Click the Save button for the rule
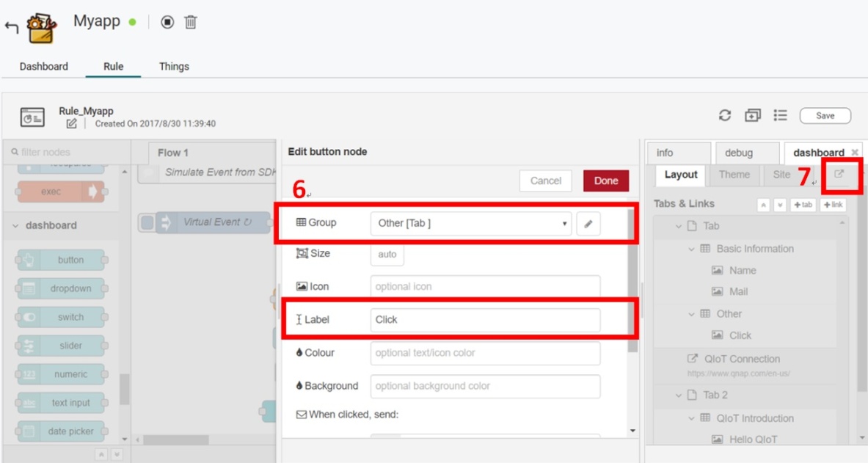 825,116
